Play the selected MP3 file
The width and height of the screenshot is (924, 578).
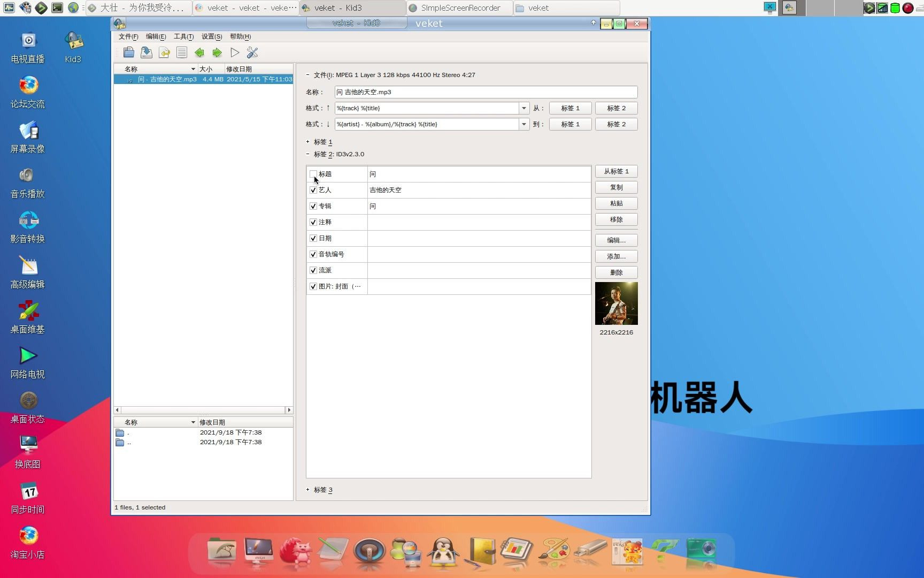point(234,52)
